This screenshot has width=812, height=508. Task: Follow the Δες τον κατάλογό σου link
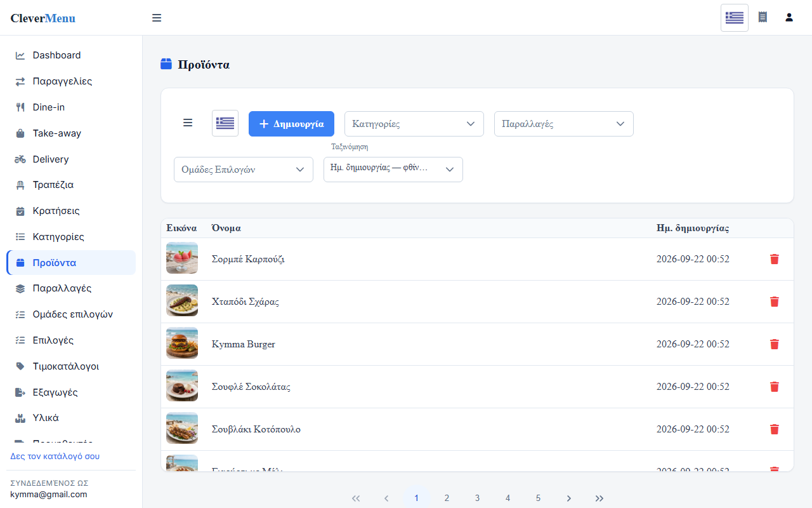tap(55, 456)
